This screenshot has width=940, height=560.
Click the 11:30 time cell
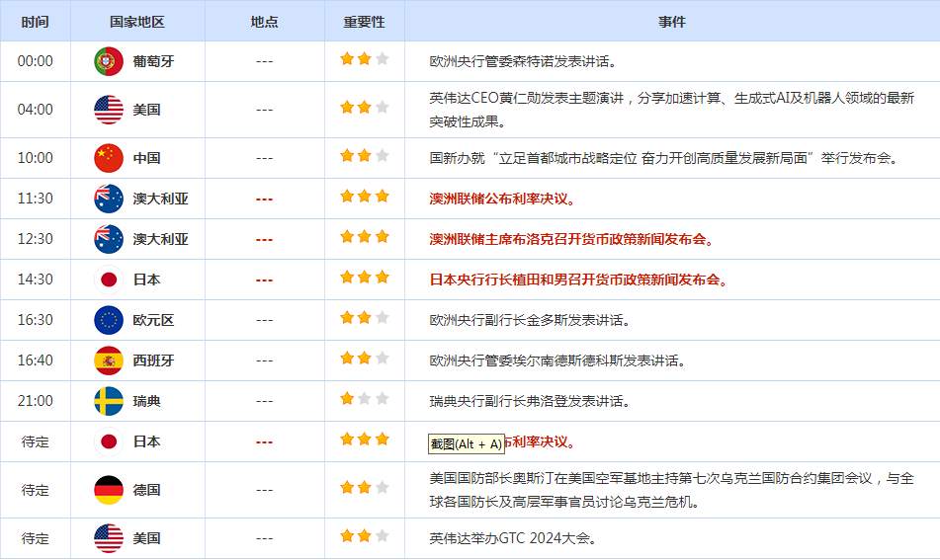(x=35, y=199)
